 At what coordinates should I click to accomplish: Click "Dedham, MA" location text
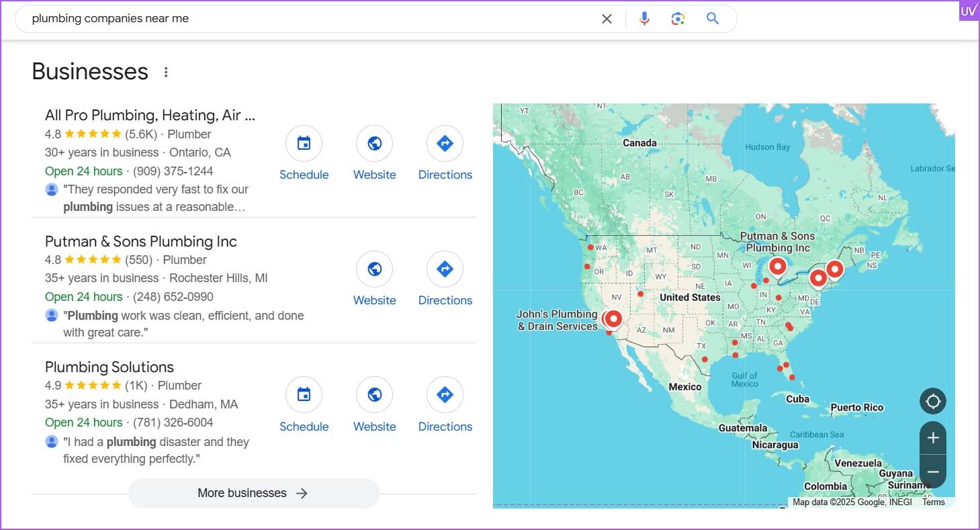point(204,404)
